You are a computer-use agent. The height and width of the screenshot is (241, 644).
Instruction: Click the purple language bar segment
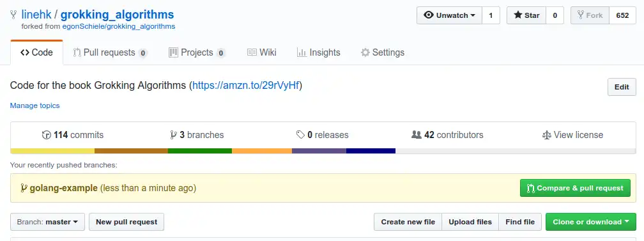[x=319, y=151]
